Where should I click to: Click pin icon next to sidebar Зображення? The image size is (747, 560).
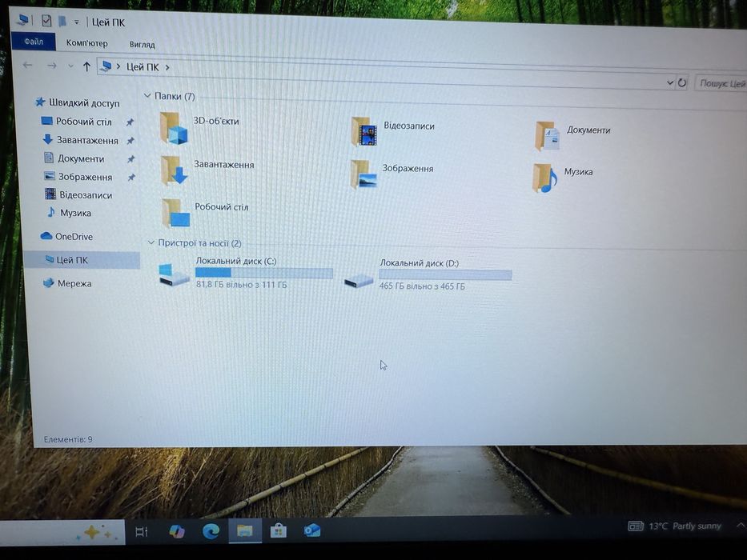[x=131, y=178]
